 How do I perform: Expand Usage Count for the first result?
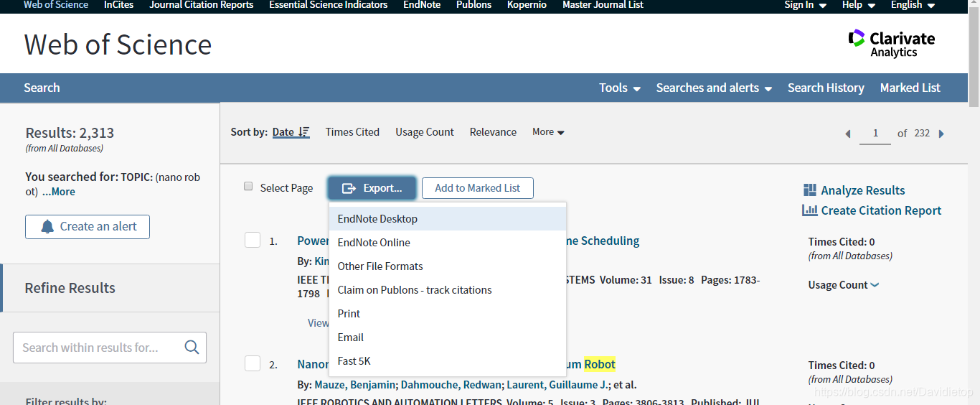844,285
